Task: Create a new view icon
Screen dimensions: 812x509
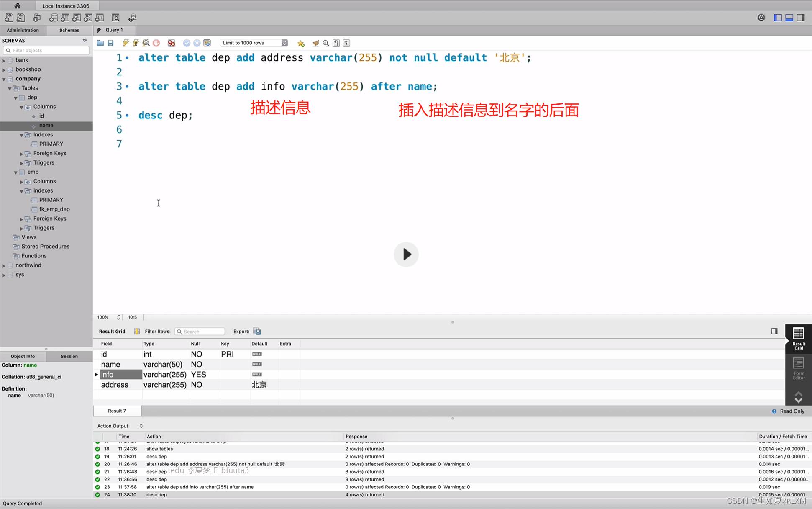Action: pos(77,18)
